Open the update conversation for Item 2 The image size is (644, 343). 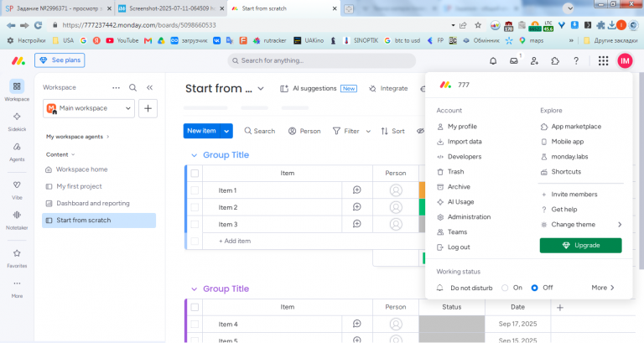(357, 207)
